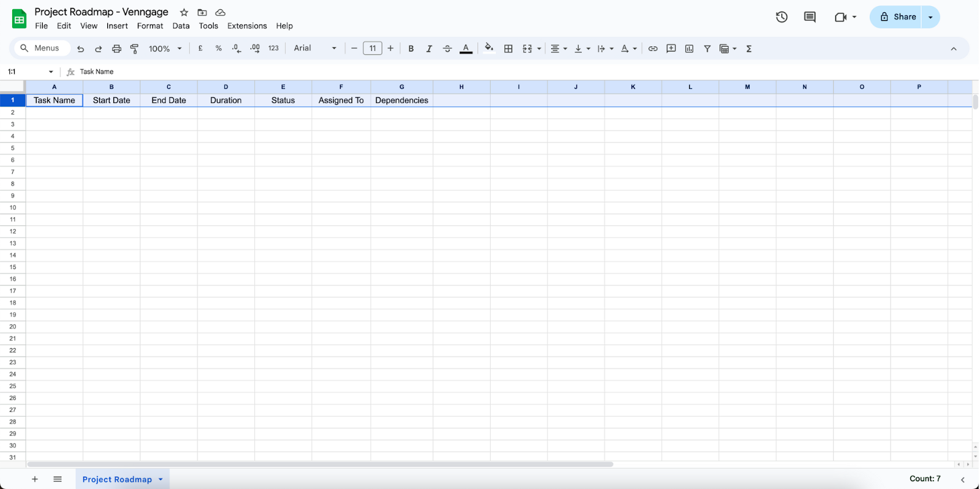Select the paint format tool
980x489 pixels.
click(x=135, y=48)
